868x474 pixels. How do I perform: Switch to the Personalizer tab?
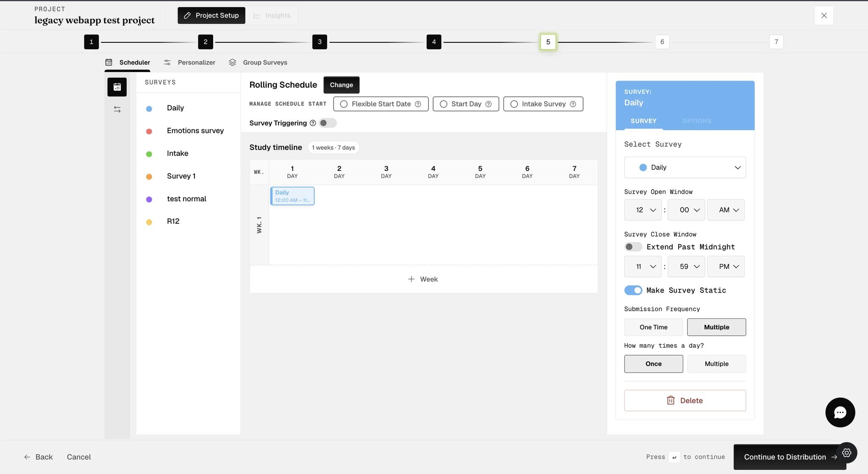(x=189, y=62)
